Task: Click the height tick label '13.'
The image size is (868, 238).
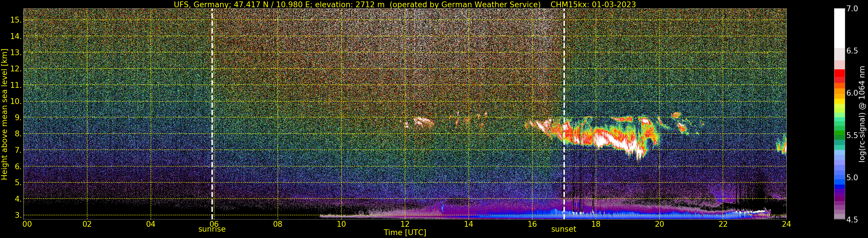Action: point(16,53)
